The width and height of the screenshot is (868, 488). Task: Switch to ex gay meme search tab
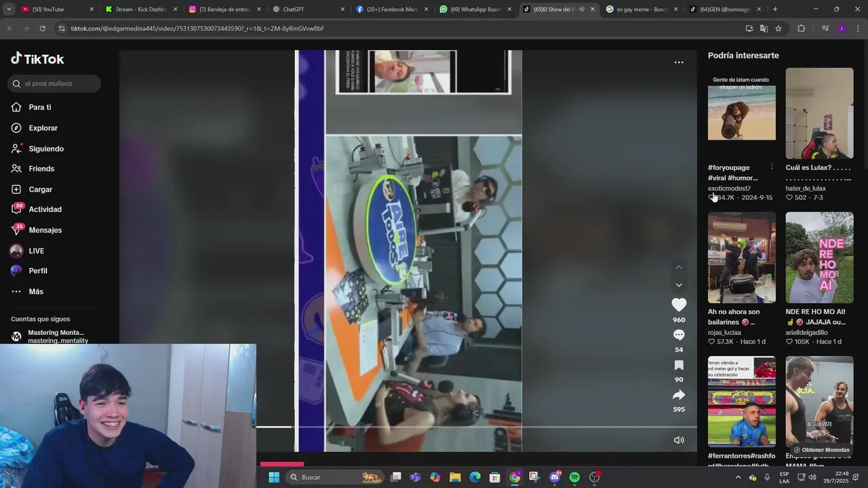pyautogui.click(x=642, y=9)
